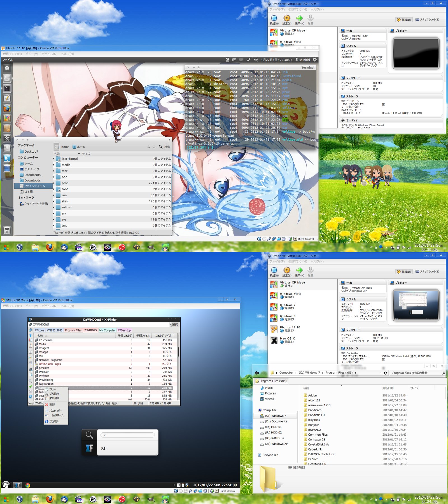The height and width of the screenshot is (504, 448).
Task: Click the green checkmark icon in X-Finder sidebar
Action: click(x=31, y=386)
